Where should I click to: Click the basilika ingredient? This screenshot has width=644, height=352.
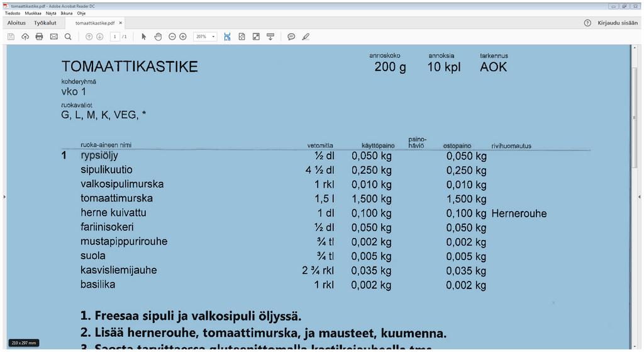click(x=97, y=285)
